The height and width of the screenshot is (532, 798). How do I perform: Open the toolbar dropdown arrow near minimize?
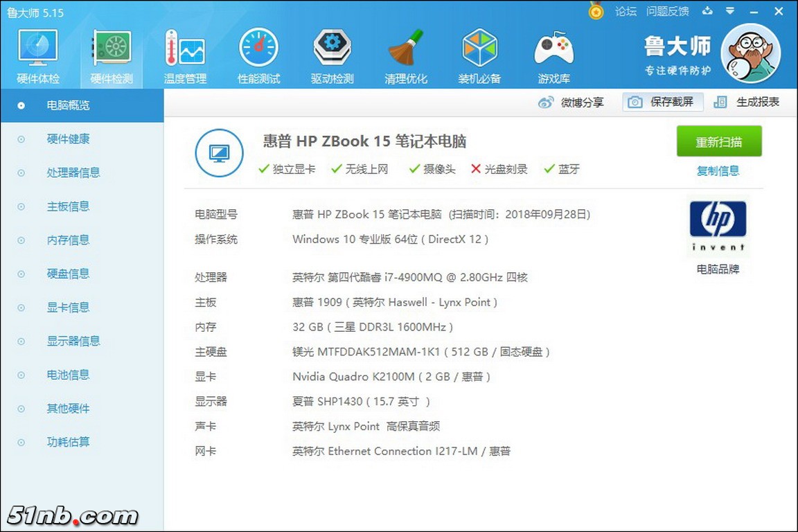pyautogui.click(x=730, y=11)
